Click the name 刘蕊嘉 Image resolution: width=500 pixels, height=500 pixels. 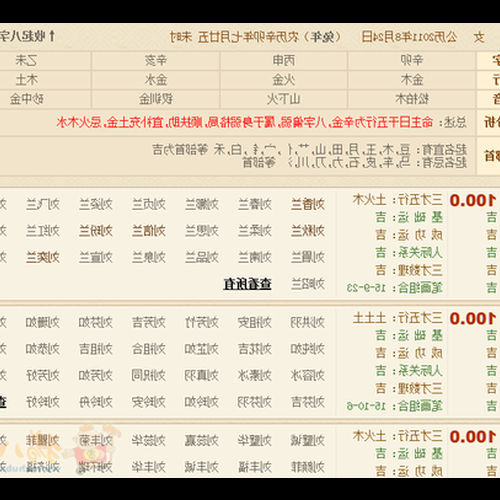[x=202, y=440]
